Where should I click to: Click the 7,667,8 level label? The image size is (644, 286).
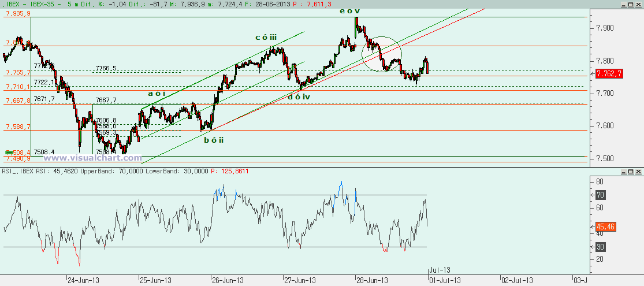pyautogui.click(x=18, y=101)
